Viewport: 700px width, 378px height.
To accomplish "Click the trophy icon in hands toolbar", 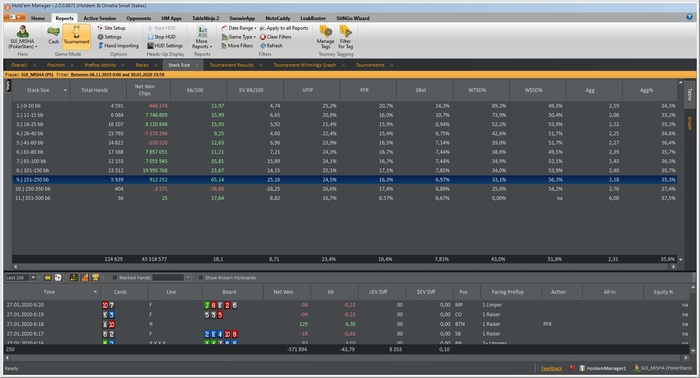I will point(95,278).
